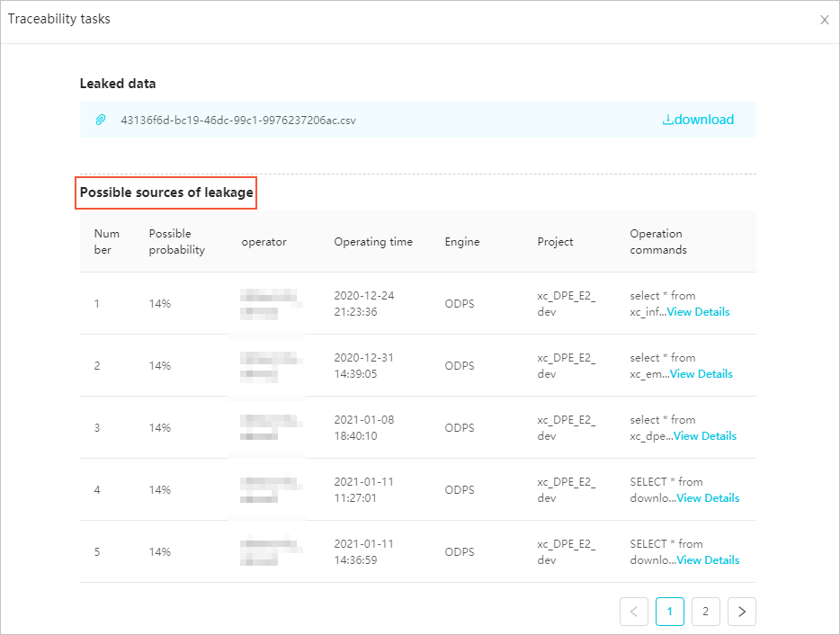Click the ODPS engine cell in row 4
Viewport: 840px width, 635px height.
pos(459,490)
